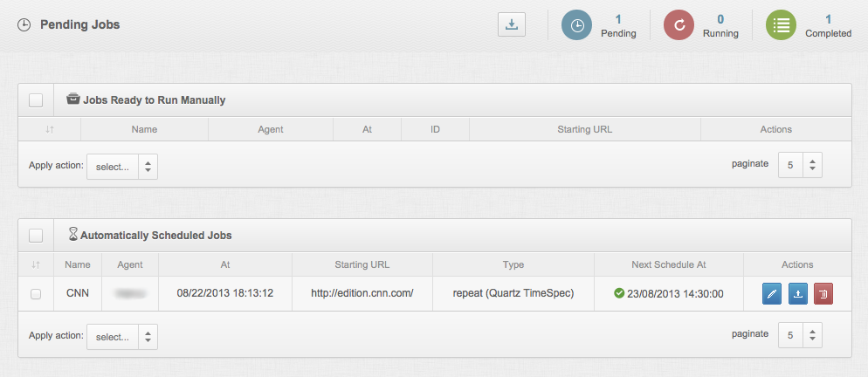Click the sort arrows in Scheduled Jobs table
868x377 pixels.
tap(36, 264)
